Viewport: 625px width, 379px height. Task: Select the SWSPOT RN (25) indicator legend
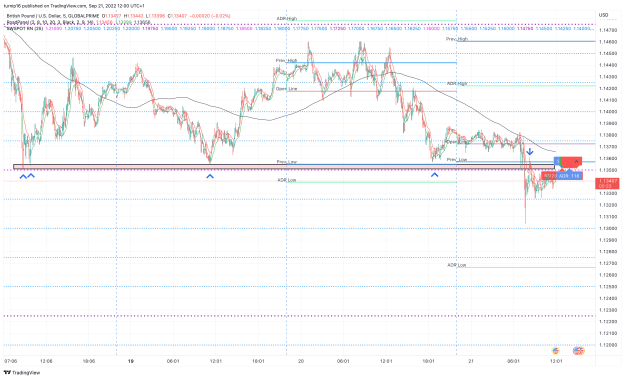pos(25,29)
